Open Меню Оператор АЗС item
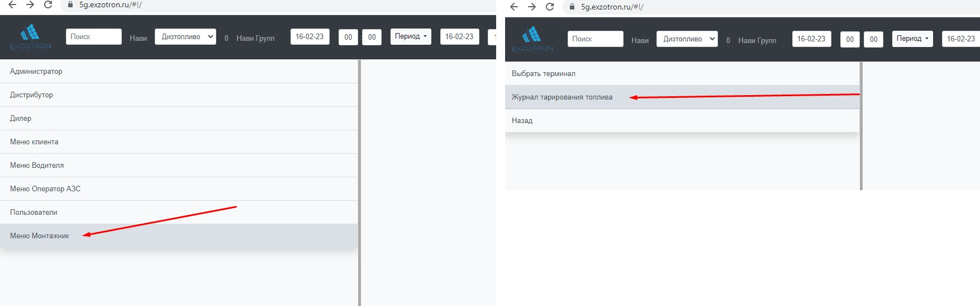 179,189
